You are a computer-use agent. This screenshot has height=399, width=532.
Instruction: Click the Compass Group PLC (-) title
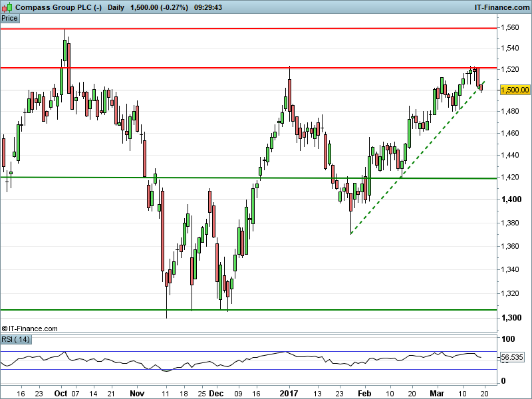pyautogui.click(x=59, y=7)
